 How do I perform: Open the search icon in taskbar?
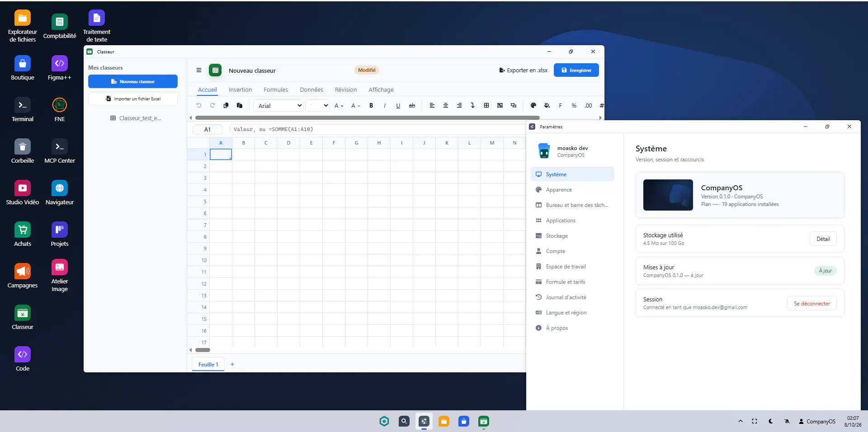[404, 421]
